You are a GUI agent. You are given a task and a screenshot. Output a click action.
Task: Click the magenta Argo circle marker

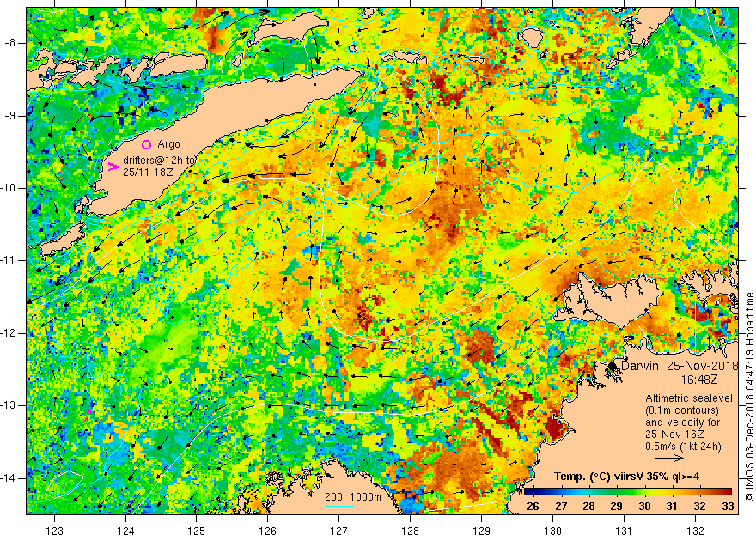coord(147,144)
